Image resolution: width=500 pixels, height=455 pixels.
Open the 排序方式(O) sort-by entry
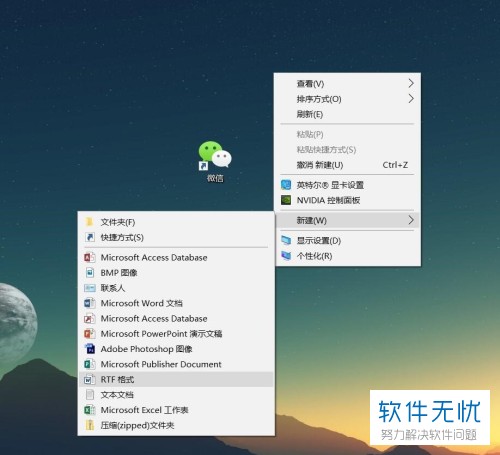click(x=347, y=99)
